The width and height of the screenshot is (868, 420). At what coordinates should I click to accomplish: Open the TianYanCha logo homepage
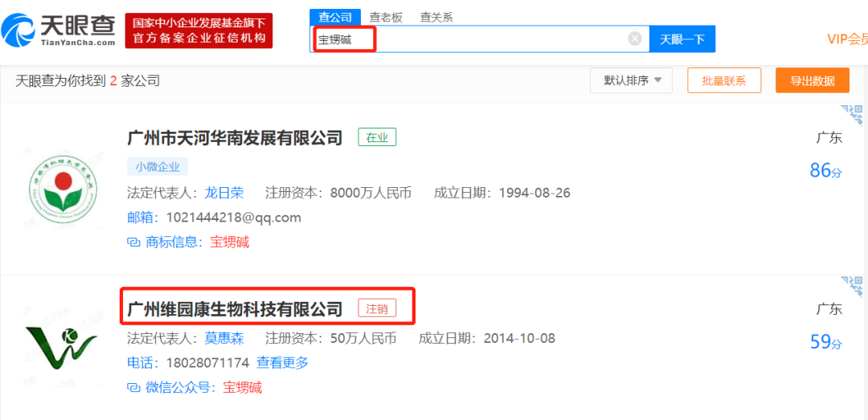(59, 31)
